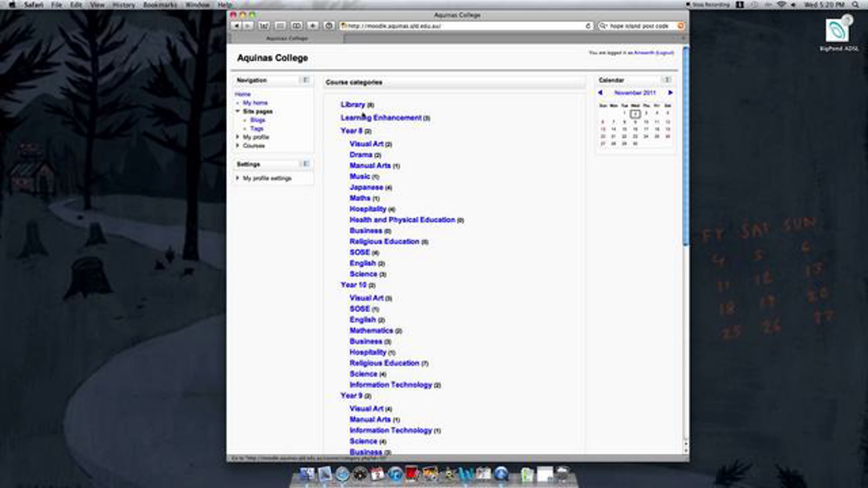This screenshot has height=488, width=868.
Task: Open the bookmarks book icon in toolbar
Action: (x=297, y=26)
